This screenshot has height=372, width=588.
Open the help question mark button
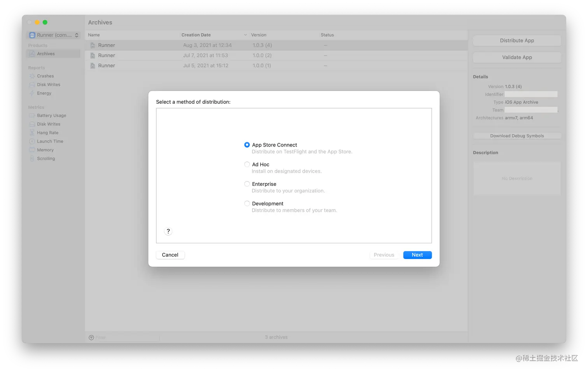(x=168, y=231)
